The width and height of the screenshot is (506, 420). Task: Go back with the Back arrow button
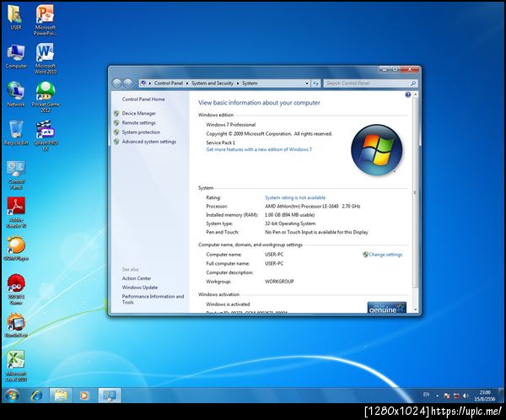pos(117,83)
